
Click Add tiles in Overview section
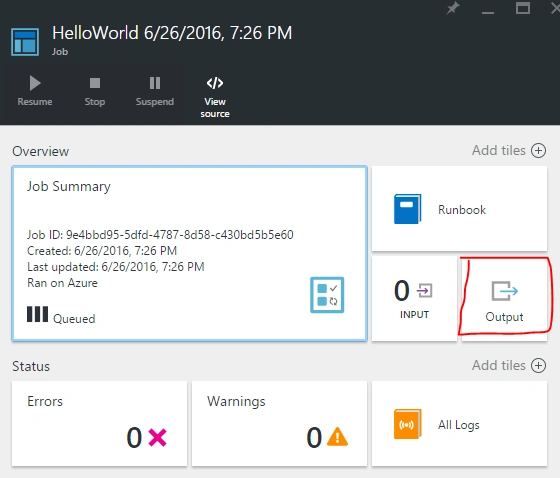[509, 150]
